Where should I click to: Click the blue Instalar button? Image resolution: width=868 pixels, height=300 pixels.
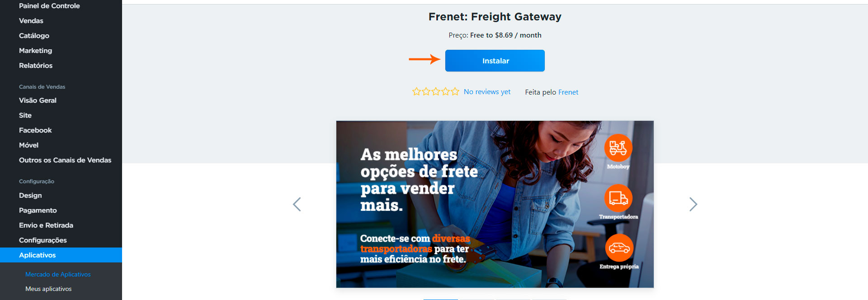coord(495,61)
